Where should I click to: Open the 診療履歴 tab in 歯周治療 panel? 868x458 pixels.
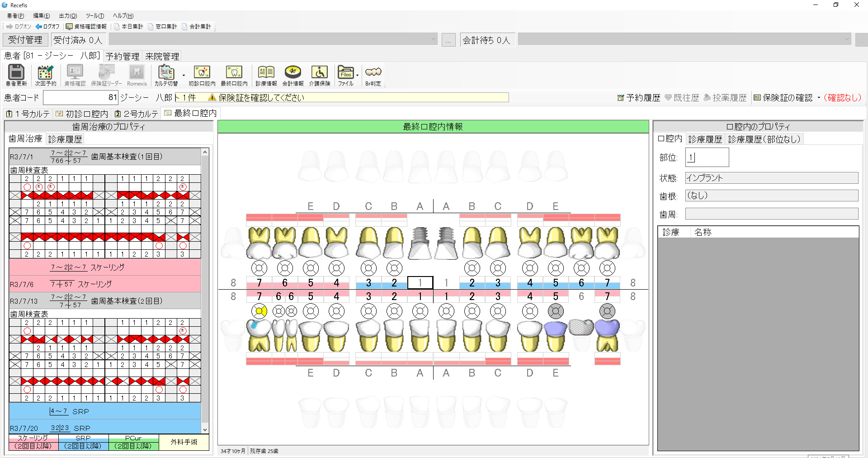tap(65, 139)
